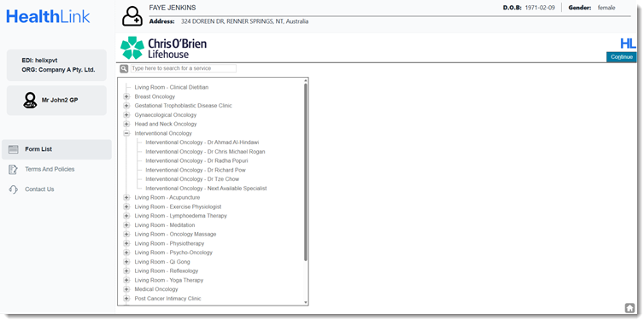Expand Living Room - Exercise Physiologist node
Viewport: 644px width, 320px height.
(x=126, y=207)
